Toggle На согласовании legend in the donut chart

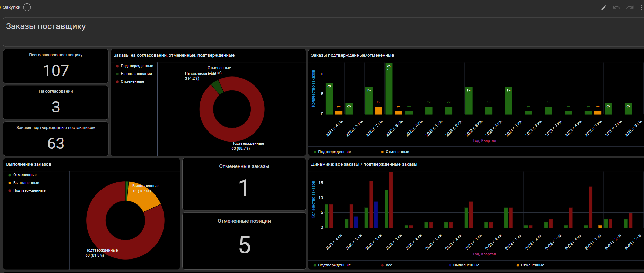136,74
